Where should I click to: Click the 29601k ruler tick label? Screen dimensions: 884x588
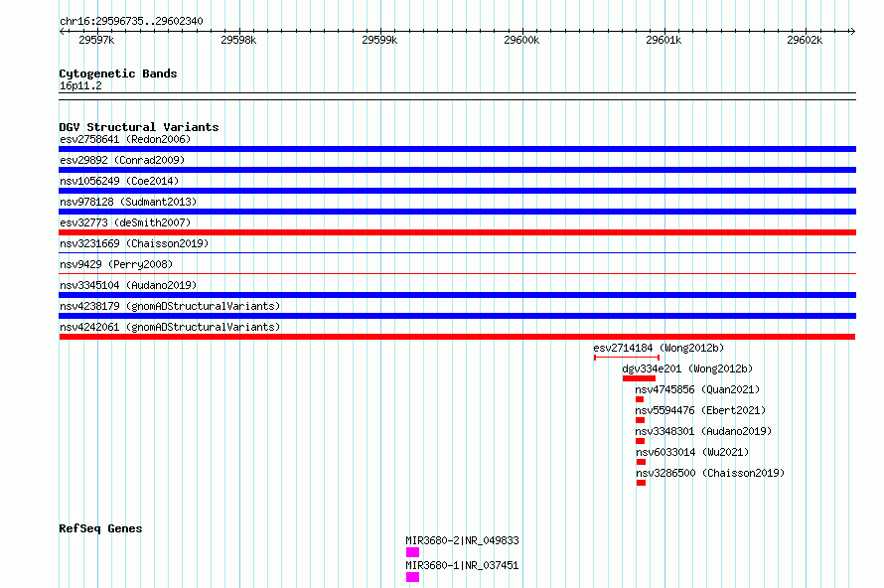point(663,40)
